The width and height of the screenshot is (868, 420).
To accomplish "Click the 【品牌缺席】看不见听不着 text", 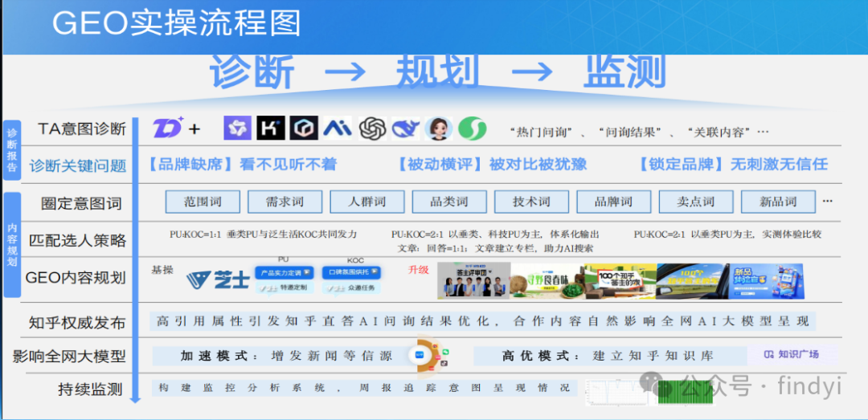I will (x=242, y=165).
